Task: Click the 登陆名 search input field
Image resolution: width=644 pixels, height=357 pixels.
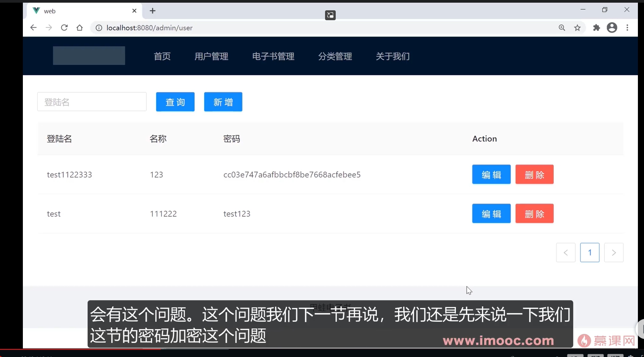Action: pos(91,101)
